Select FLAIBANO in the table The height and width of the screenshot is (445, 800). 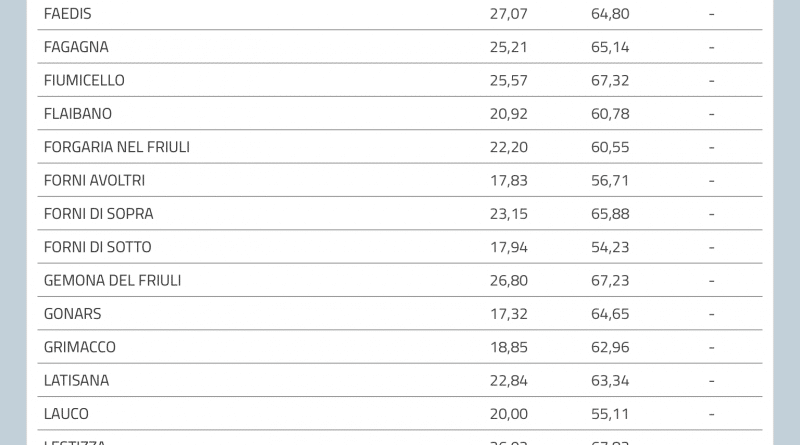[x=78, y=114]
